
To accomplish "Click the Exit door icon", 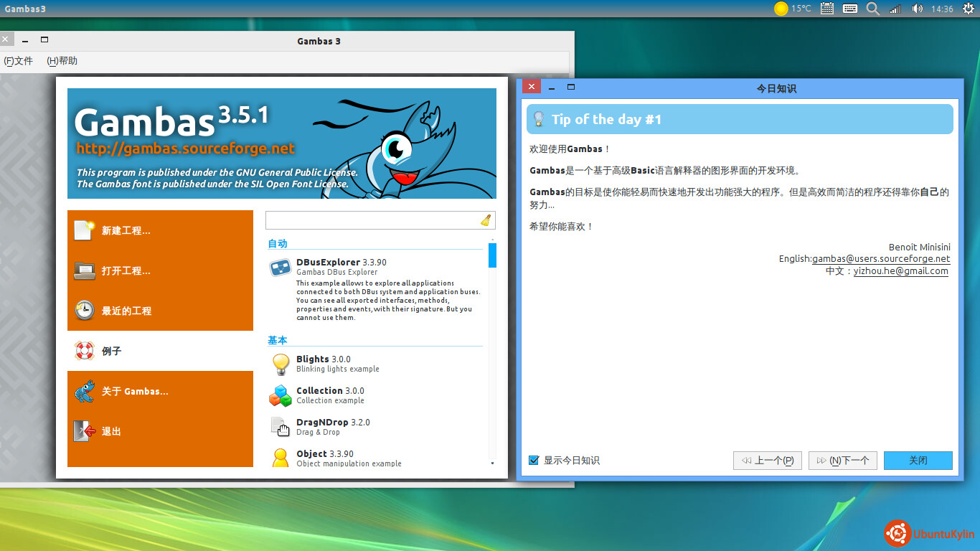I will (x=85, y=431).
